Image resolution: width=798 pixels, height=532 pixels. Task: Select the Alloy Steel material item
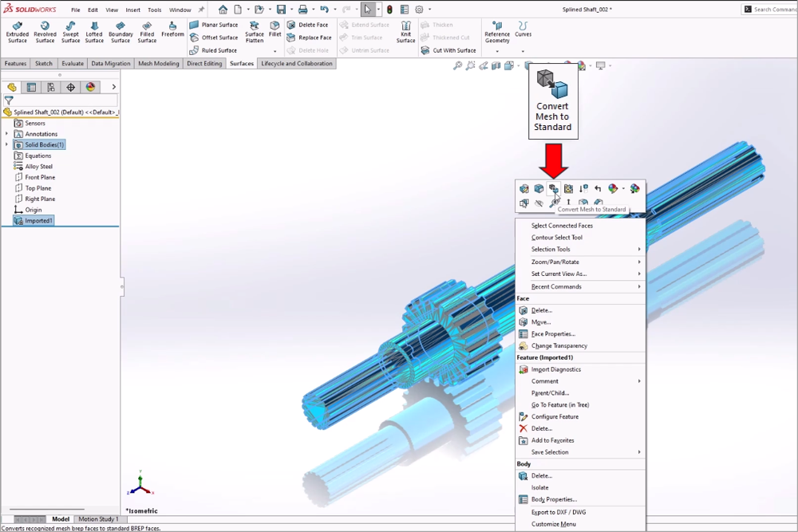click(x=33, y=167)
